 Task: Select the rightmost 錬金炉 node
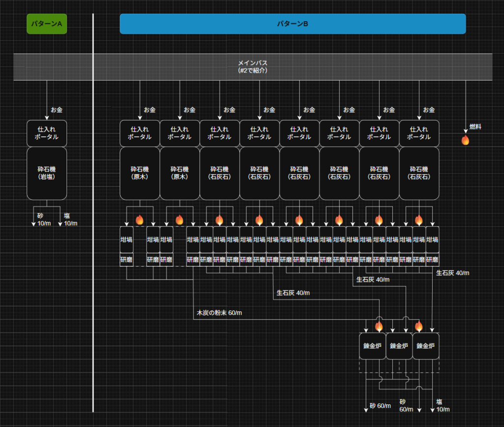click(425, 346)
